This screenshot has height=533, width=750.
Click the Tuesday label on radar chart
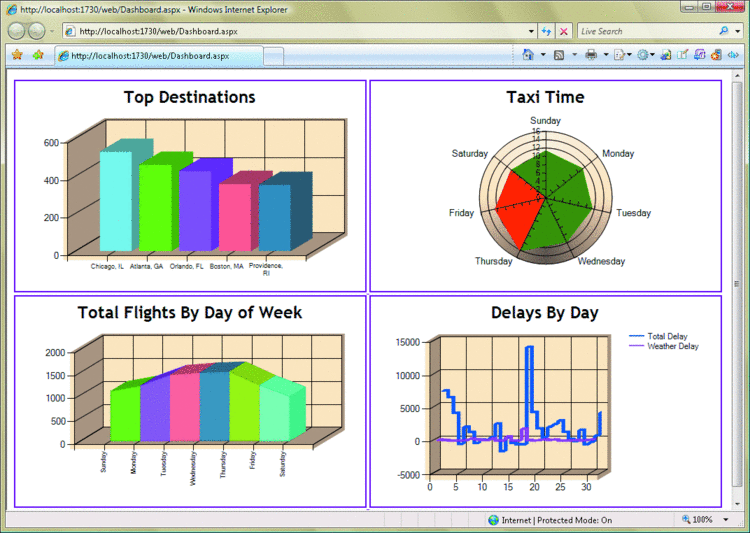633,213
